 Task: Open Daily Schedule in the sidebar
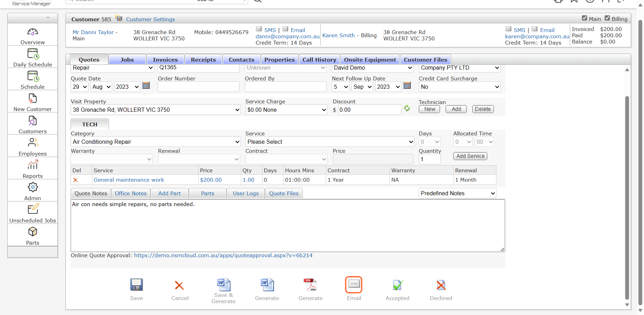pos(33,54)
